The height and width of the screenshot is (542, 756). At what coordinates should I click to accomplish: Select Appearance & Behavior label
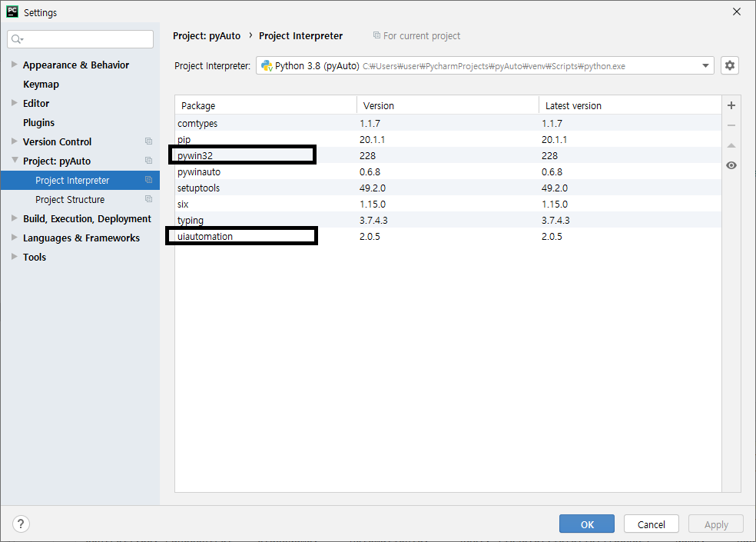(76, 65)
